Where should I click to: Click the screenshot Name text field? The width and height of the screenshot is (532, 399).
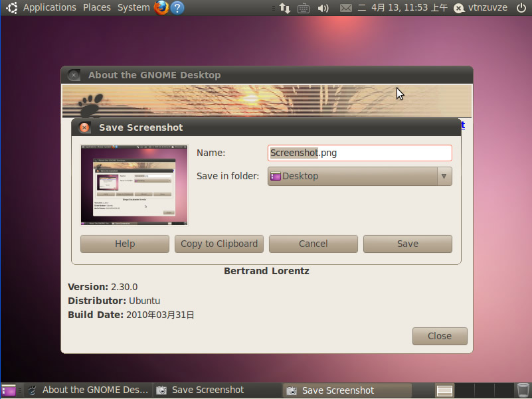(x=360, y=153)
